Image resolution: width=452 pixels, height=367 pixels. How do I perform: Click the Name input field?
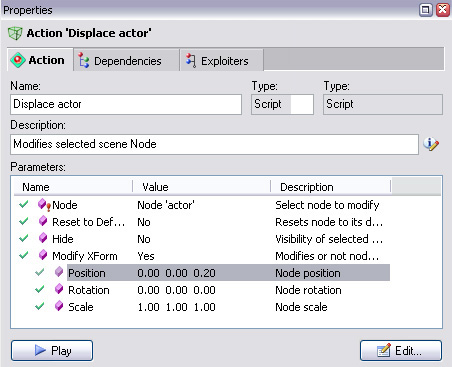click(126, 104)
